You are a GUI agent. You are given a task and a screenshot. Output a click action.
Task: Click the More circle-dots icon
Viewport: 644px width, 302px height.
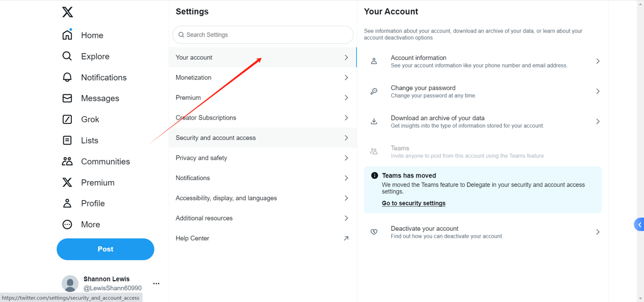pyautogui.click(x=67, y=225)
